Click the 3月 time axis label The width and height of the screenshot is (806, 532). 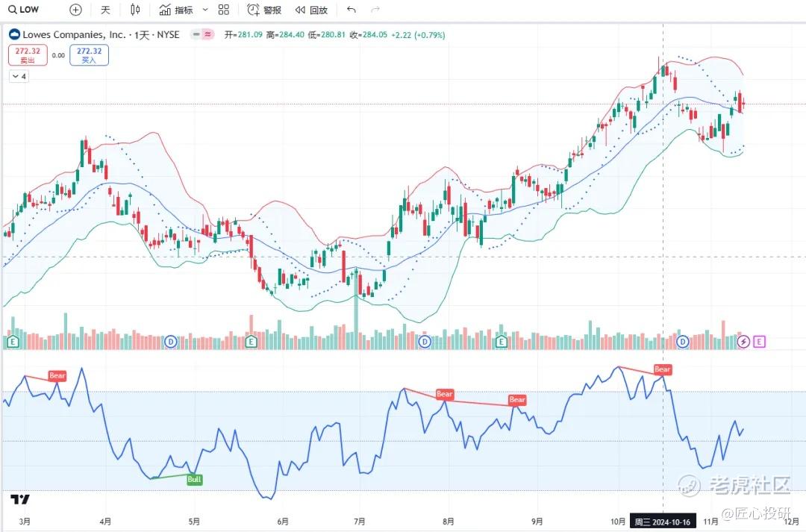click(25, 522)
